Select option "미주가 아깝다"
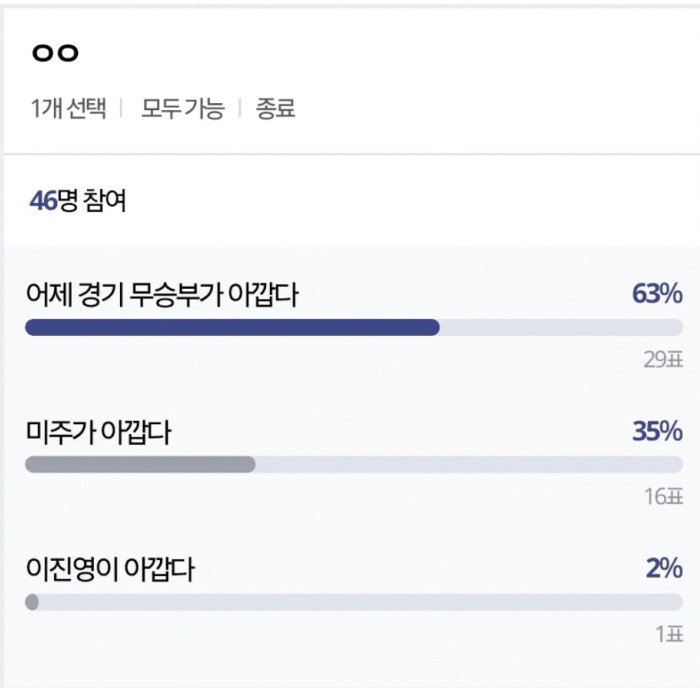This screenshot has width=700, height=688. 99,433
